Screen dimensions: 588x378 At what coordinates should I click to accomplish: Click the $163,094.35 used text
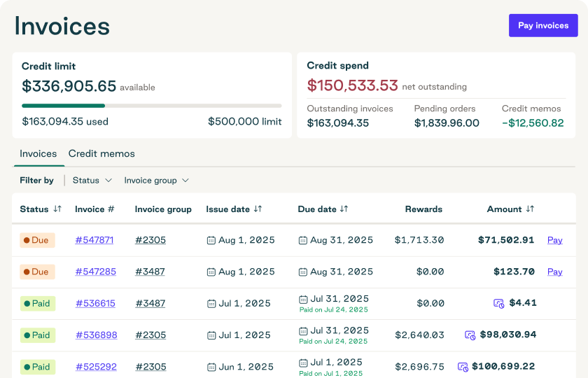point(65,122)
